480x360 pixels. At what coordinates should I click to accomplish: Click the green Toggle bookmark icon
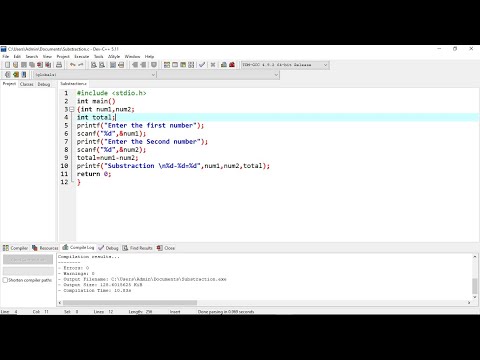pyautogui.click(x=16, y=75)
